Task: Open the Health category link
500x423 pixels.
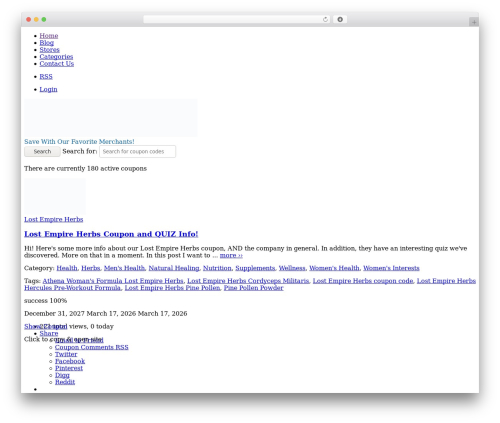Action: (67, 268)
